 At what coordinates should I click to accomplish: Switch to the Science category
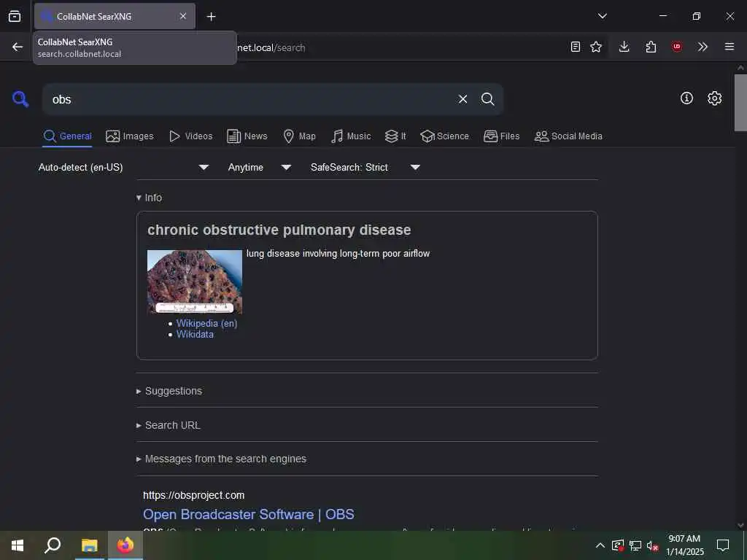coord(444,136)
